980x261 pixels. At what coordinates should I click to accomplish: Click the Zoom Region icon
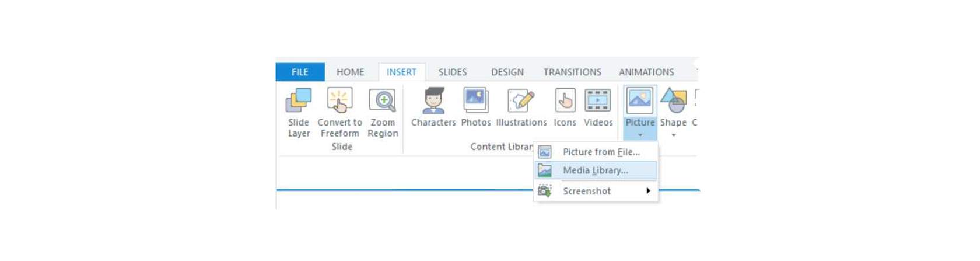pos(383,100)
